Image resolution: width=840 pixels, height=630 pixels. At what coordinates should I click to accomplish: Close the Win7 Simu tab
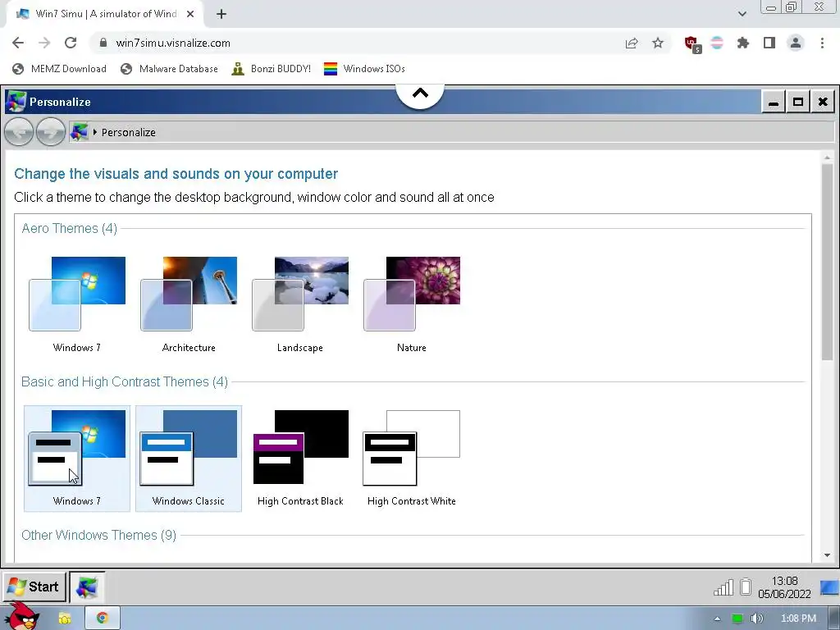[x=190, y=14]
